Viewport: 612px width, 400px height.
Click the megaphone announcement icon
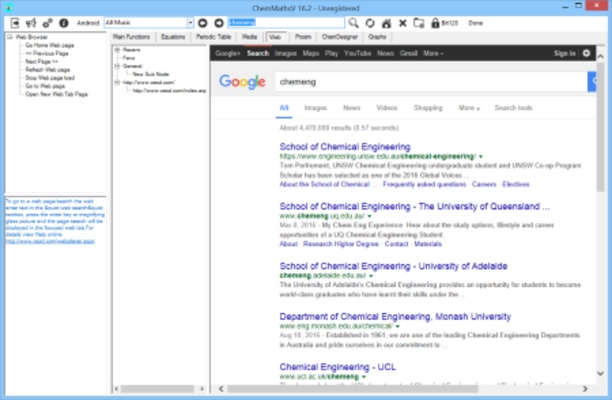coord(31,23)
